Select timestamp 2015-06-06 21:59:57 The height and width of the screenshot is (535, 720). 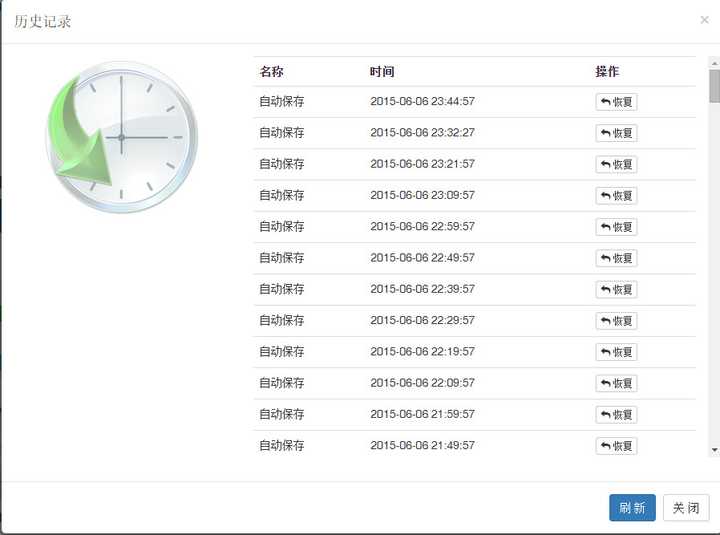pyautogui.click(x=422, y=413)
